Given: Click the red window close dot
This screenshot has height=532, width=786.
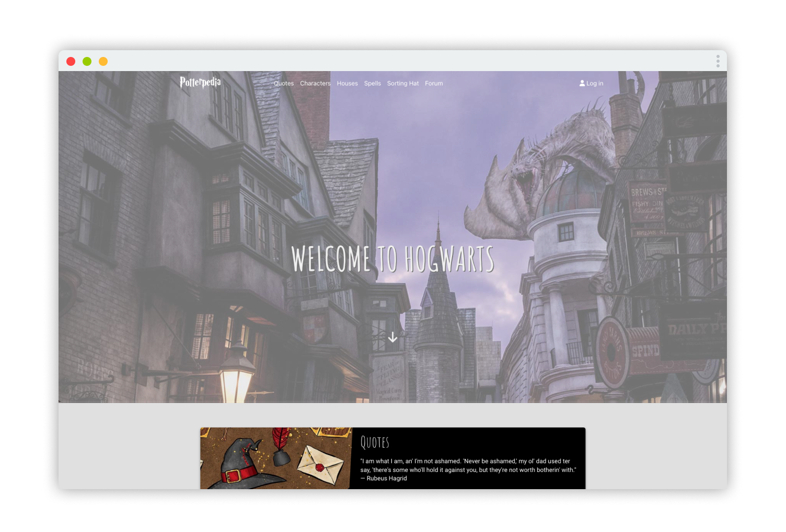Looking at the screenshot, I should 71,61.
